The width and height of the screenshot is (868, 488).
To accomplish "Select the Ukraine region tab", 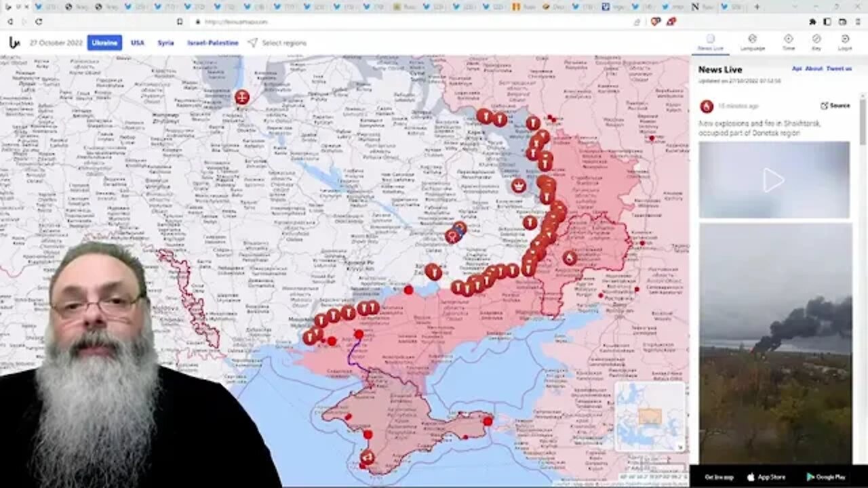I will [x=104, y=43].
